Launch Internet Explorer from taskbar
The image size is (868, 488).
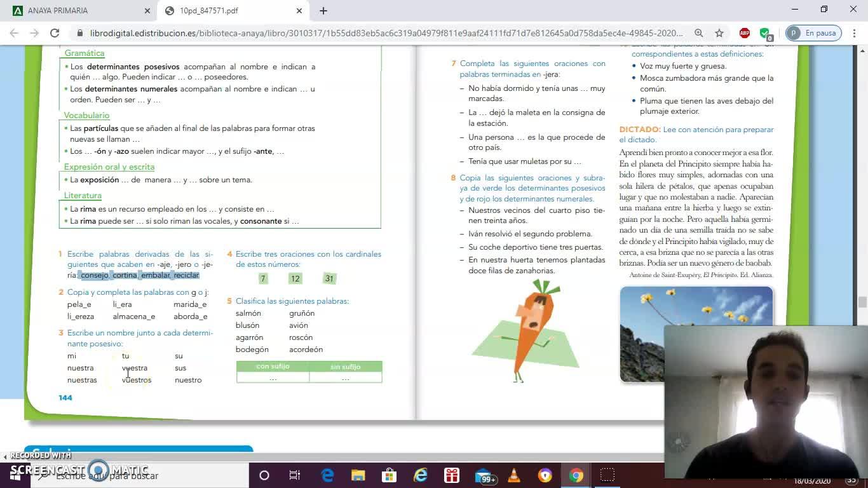pos(421,475)
